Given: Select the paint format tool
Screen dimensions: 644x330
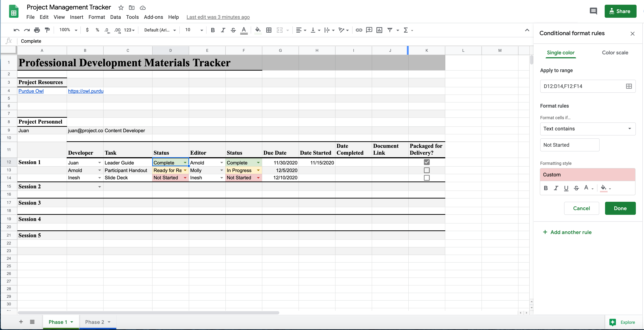Looking at the screenshot, I should coord(47,30).
